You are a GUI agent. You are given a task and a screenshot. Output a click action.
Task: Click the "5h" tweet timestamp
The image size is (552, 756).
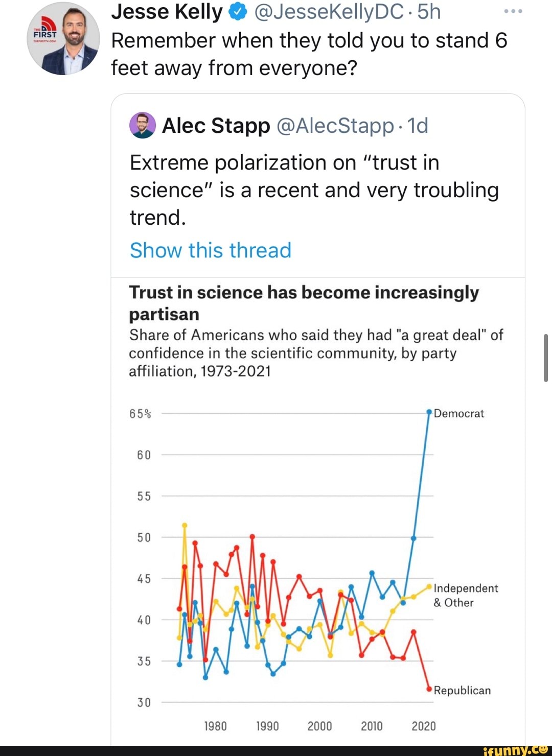pyautogui.click(x=429, y=12)
